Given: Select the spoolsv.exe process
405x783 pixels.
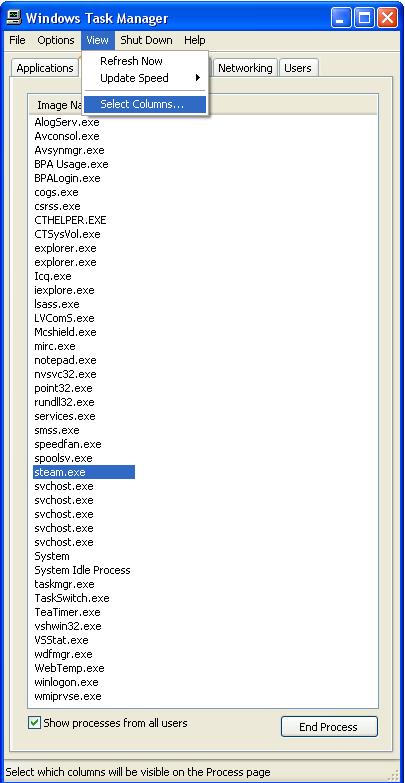Looking at the screenshot, I should tap(63, 458).
